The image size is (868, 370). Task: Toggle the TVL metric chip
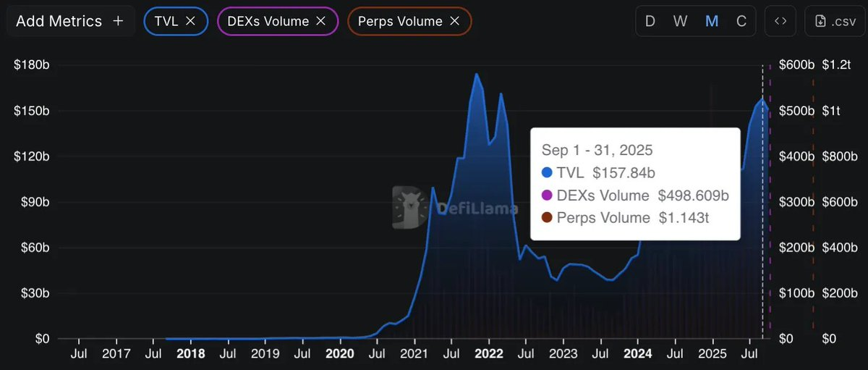[166, 21]
